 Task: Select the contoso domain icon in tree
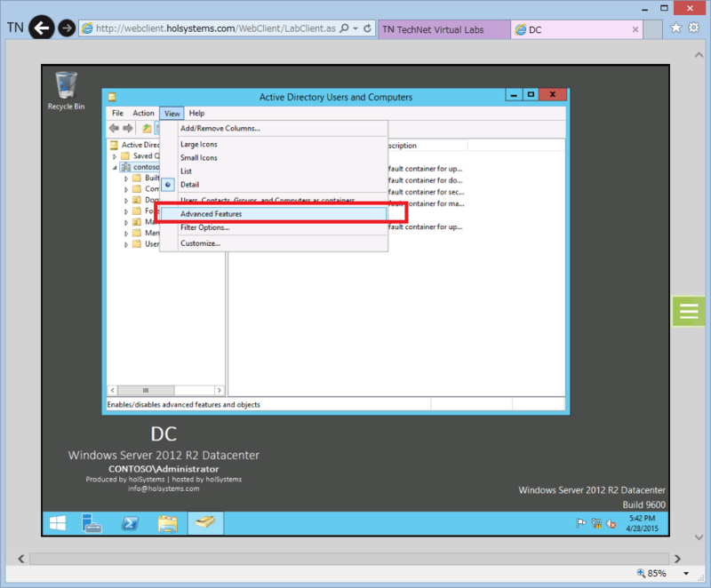pos(126,167)
